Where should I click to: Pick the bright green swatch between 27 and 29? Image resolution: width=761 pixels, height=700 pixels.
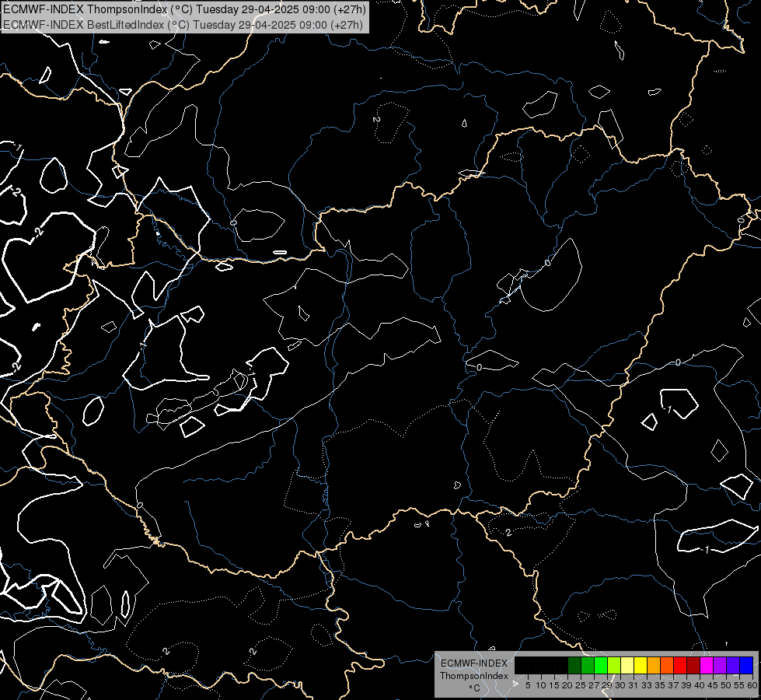click(x=600, y=665)
